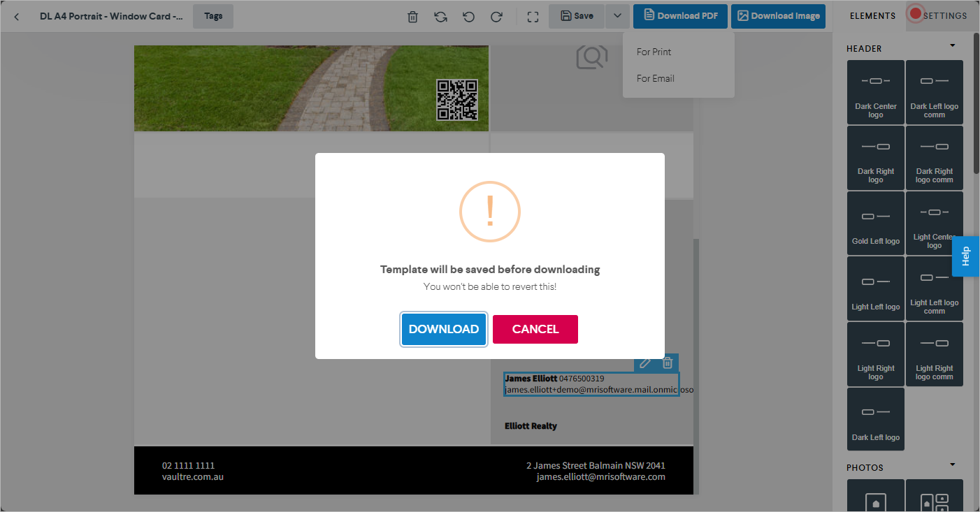Click the image search placeholder icon on canvas
980x512 pixels.
tap(591, 56)
